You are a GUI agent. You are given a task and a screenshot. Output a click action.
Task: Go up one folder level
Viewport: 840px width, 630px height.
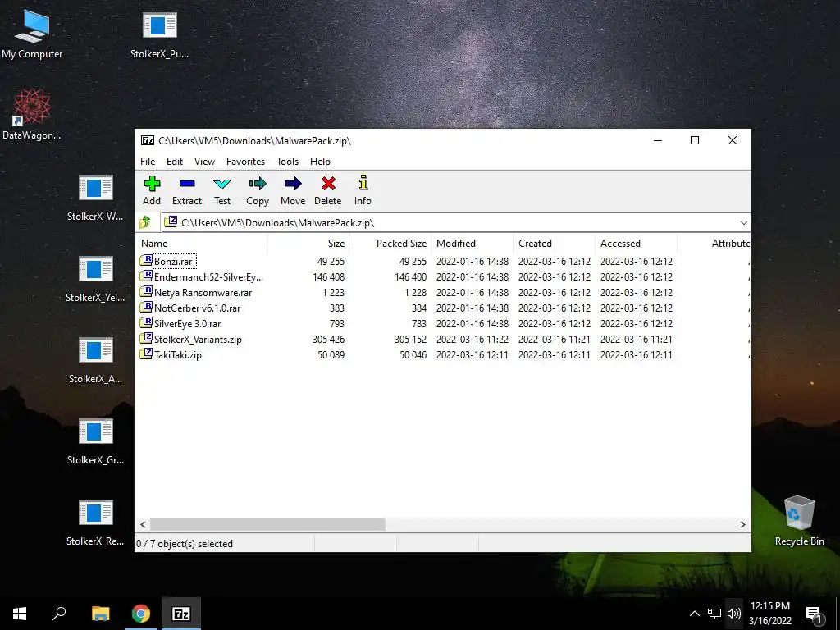(145, 222)
